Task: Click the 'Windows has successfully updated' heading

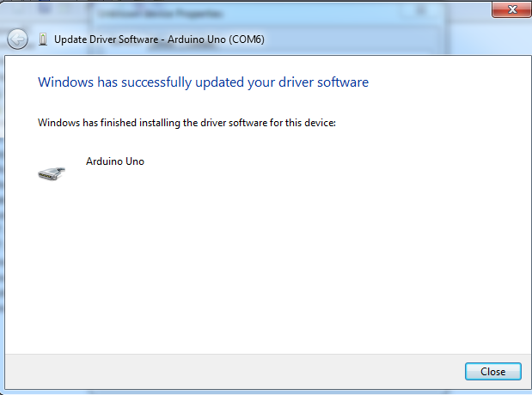Action: 203,82
